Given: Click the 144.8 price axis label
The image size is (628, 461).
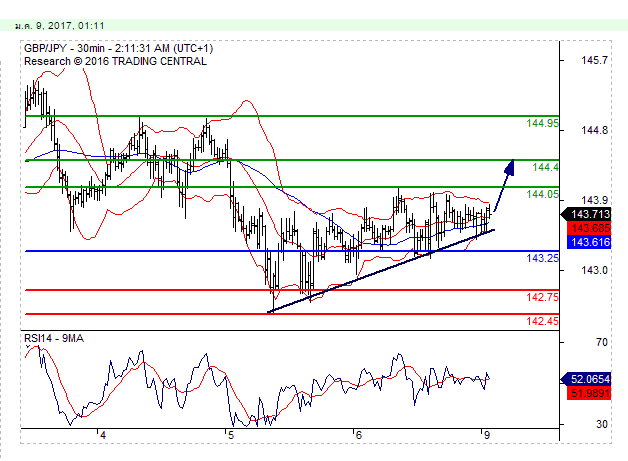Looking at the screenshot, I should 594,130.
